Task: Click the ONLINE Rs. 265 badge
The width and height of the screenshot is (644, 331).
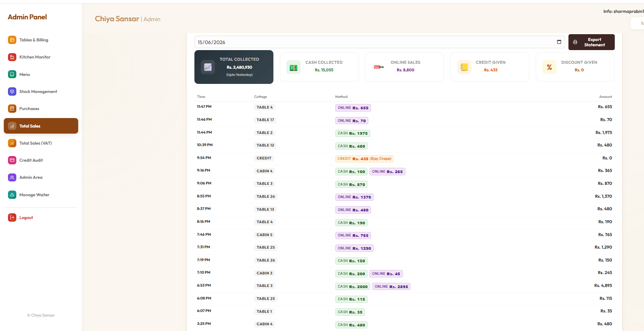Action: click(387, 172)
